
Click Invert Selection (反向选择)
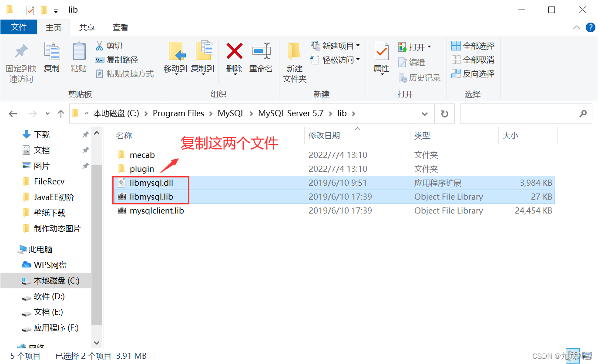pyautogui.click(x=473, y=73)
